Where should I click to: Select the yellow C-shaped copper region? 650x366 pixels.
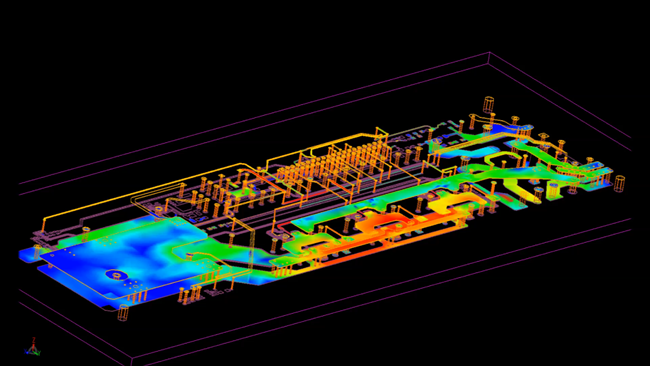coord(454,204)
